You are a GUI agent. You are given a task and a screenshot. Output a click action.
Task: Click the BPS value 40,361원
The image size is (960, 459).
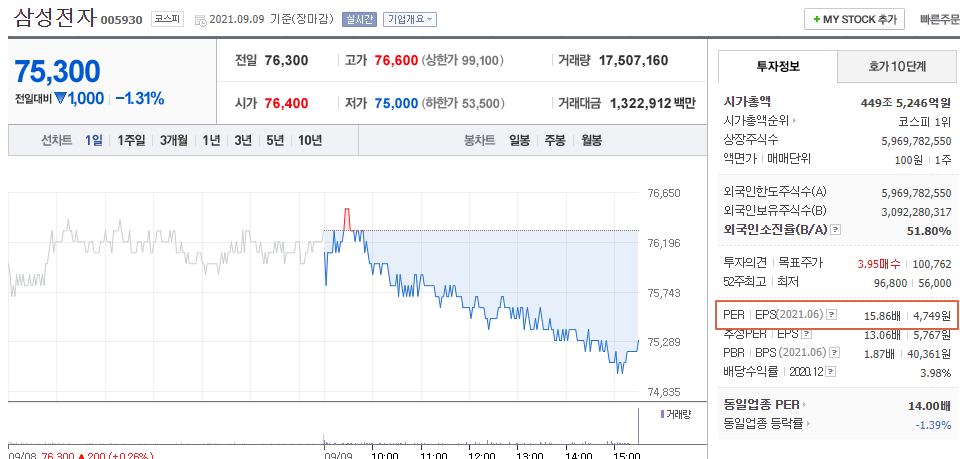(x=929, y=354)
